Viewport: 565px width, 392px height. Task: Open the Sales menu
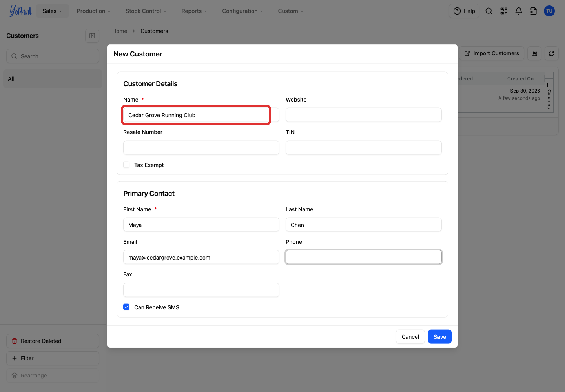[x=53, y=11]
